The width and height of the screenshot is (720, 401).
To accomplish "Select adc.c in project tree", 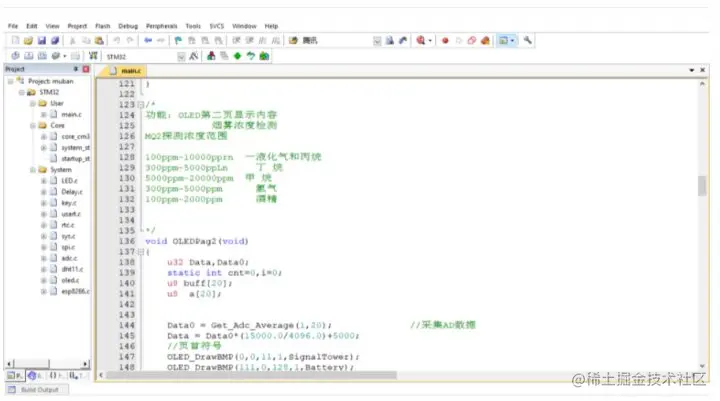I will pyautogui.click(x=69, y=258).
